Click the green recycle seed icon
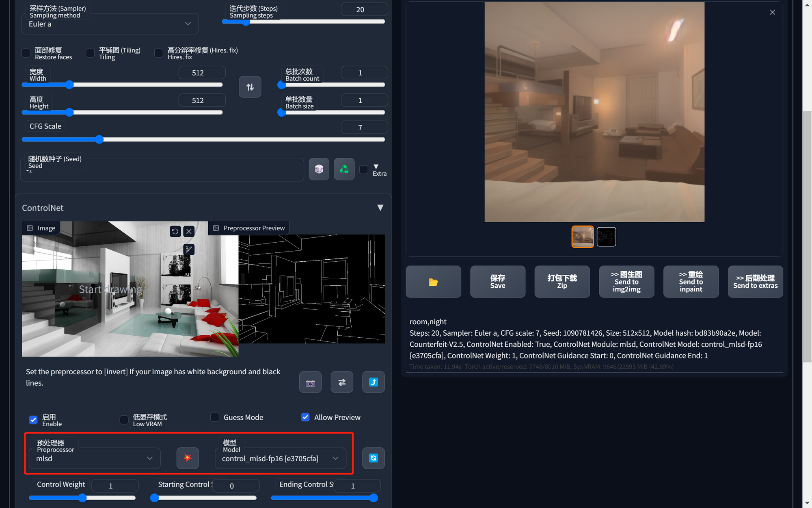The image size is (812, 508). [x=344, y=169]
